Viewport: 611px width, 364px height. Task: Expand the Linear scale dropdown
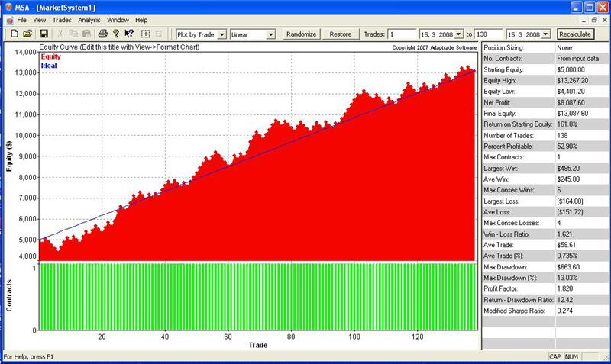point(271,34)
